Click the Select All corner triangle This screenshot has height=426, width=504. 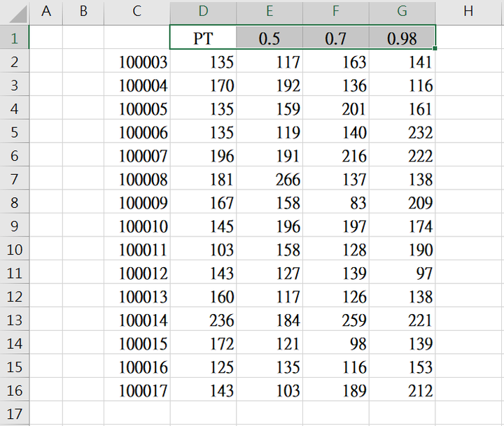coord(18,14)
